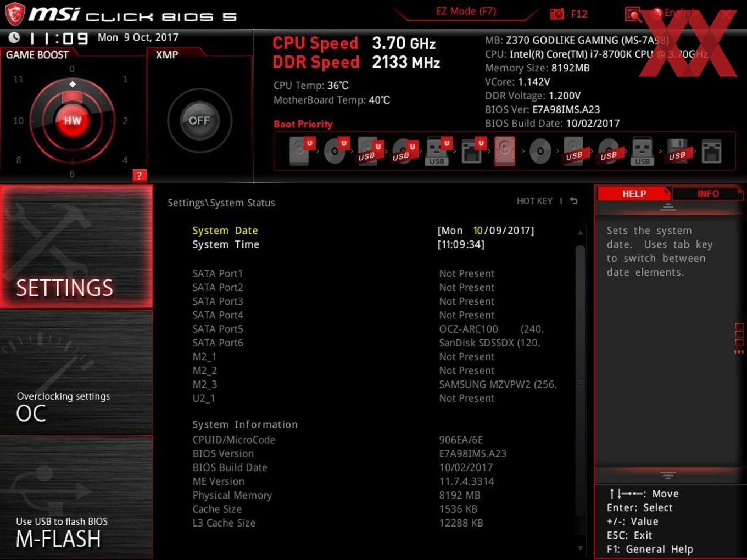Switch to the INFO tab
This screenshot has height=560, width=747.
(x=707, y=193)
